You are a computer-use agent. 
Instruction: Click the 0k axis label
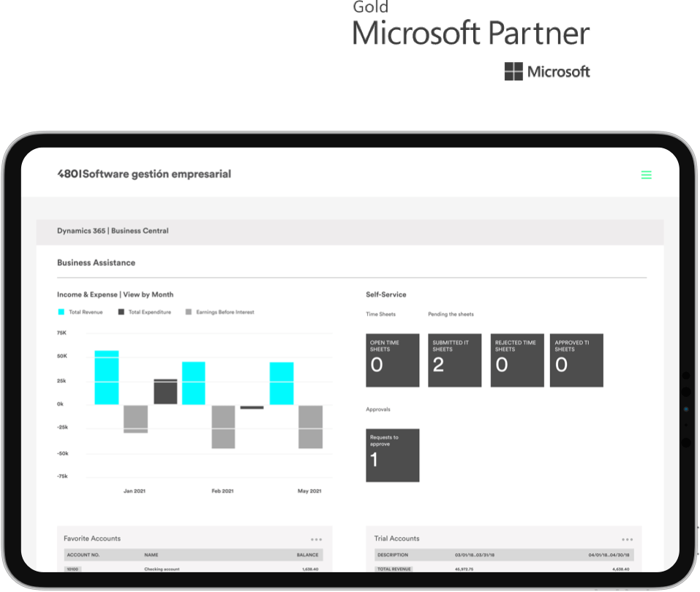pos(60,404)
